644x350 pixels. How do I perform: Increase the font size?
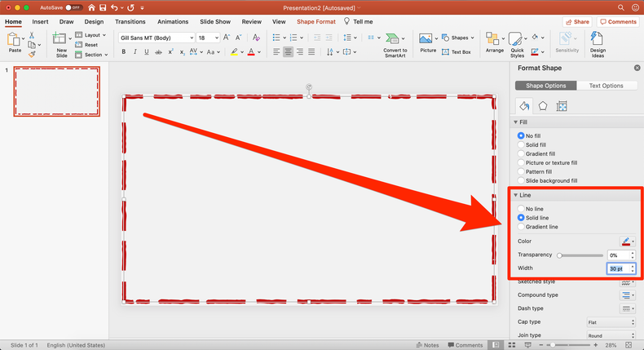click(227, 38)
